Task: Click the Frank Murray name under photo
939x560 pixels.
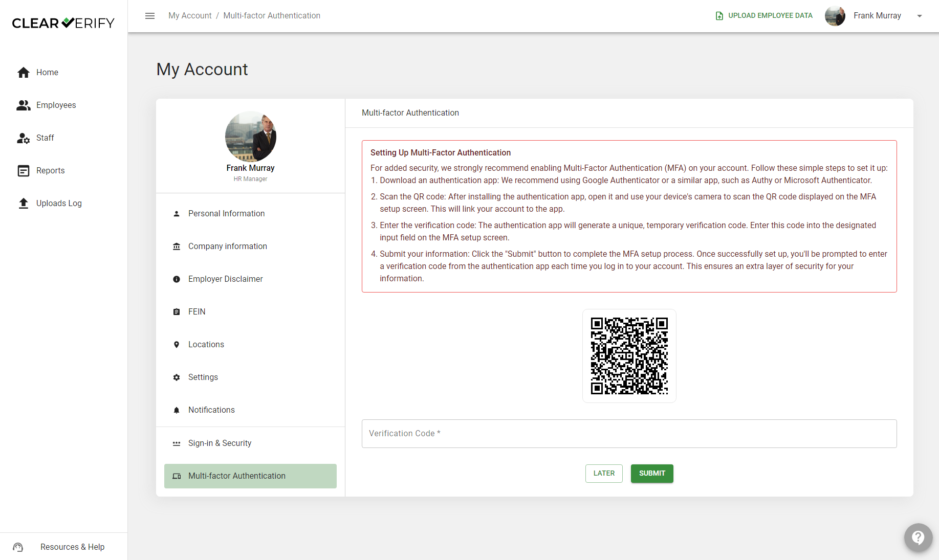Action: [x=250, y=168]
